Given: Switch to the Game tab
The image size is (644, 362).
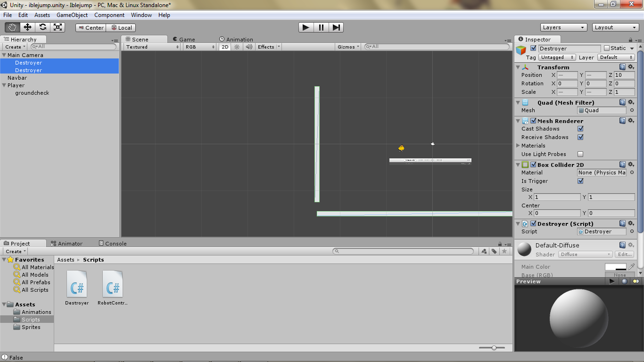Looking at the screenshot, I should tap(183, 39).
